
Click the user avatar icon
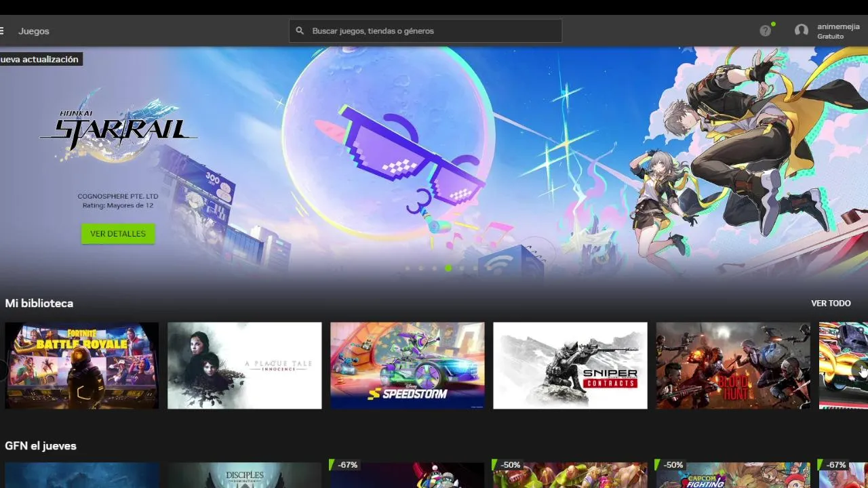pos(802,30)
